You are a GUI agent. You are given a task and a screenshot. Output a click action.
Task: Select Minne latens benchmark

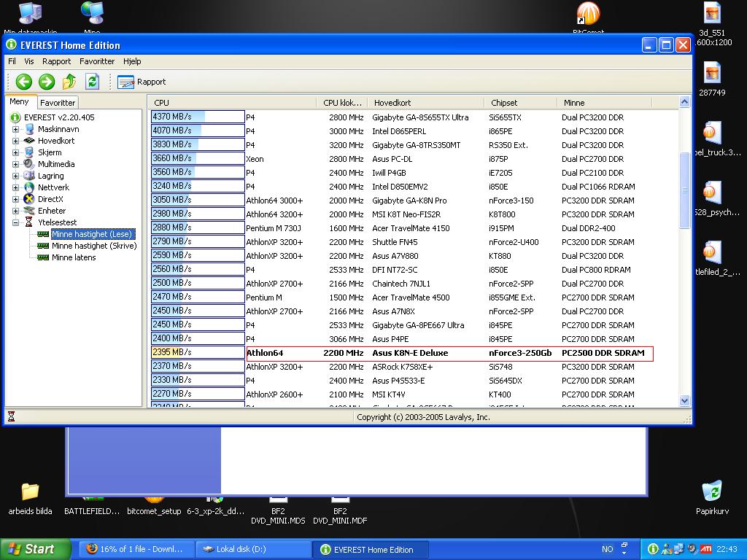tap(74, 257)
